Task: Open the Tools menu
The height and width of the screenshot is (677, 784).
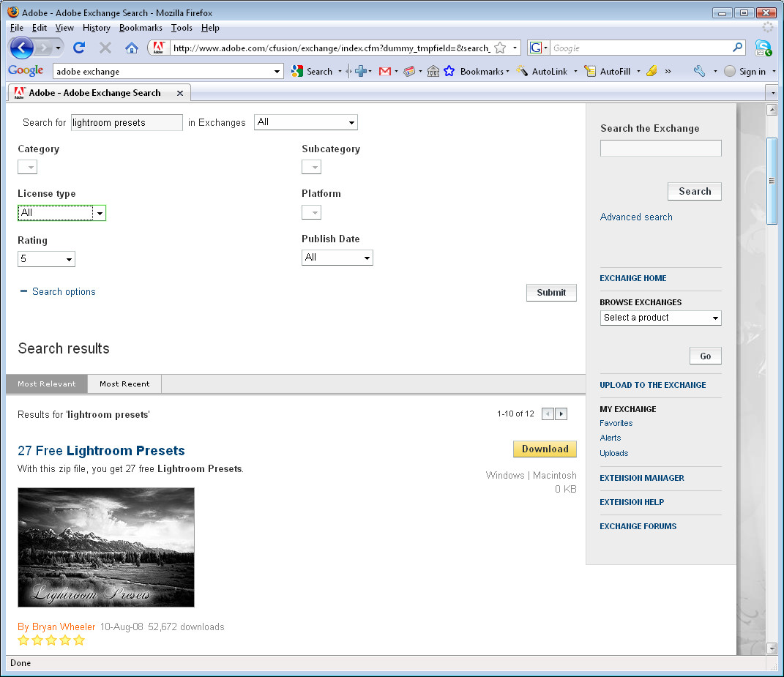Action: coord(182,28)
